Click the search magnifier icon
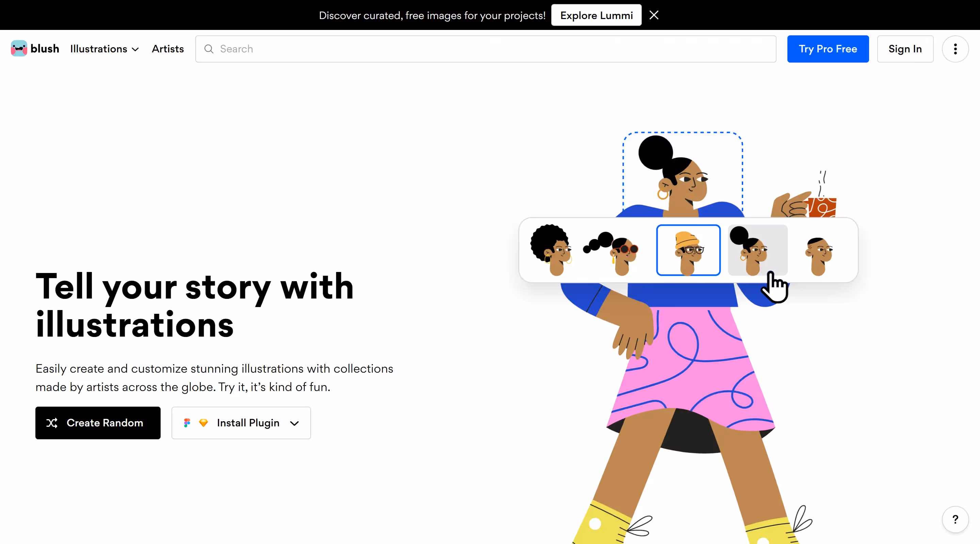Screen dimensions: 980x544 tap(209, 49)
